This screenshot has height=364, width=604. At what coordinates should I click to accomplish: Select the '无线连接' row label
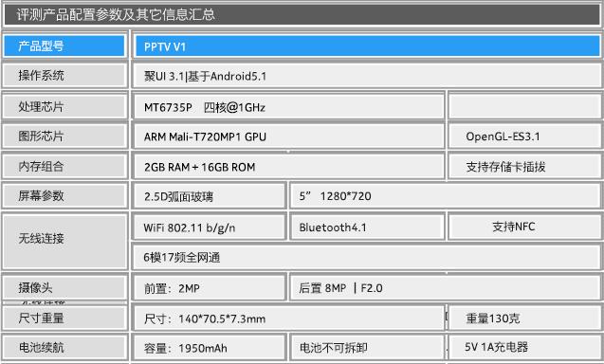pyautogui.click(x=64, y=241)
